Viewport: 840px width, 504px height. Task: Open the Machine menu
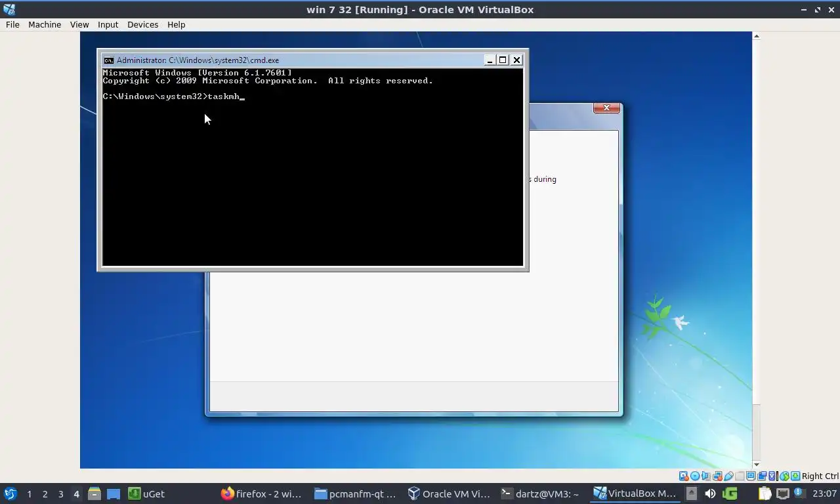tap(45, 24)
